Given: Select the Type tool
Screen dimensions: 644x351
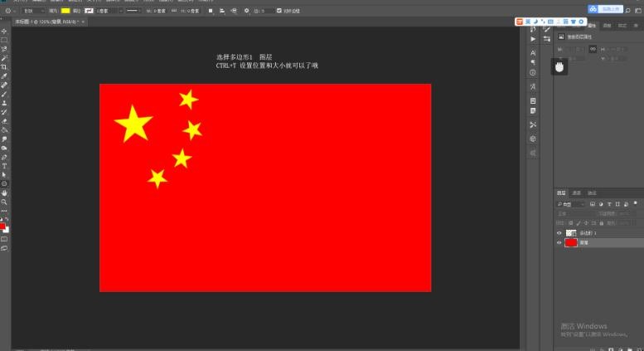Looking at the screenshot, I should click(4, 166).
